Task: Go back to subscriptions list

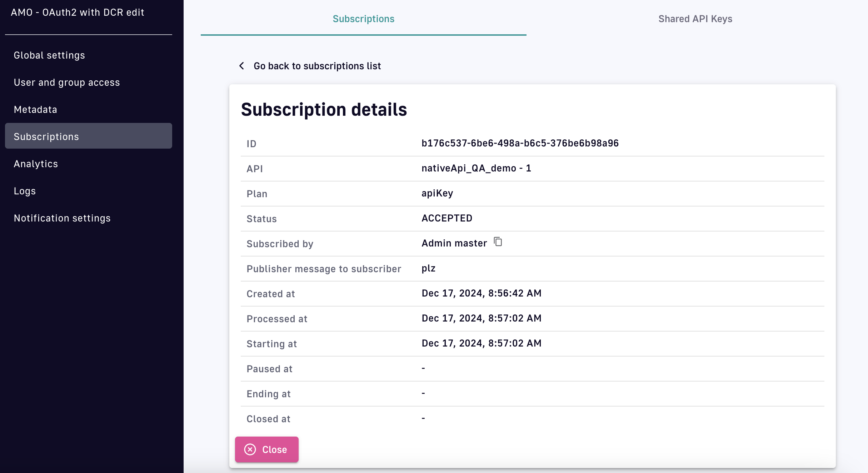Action: tap(317, 66)
